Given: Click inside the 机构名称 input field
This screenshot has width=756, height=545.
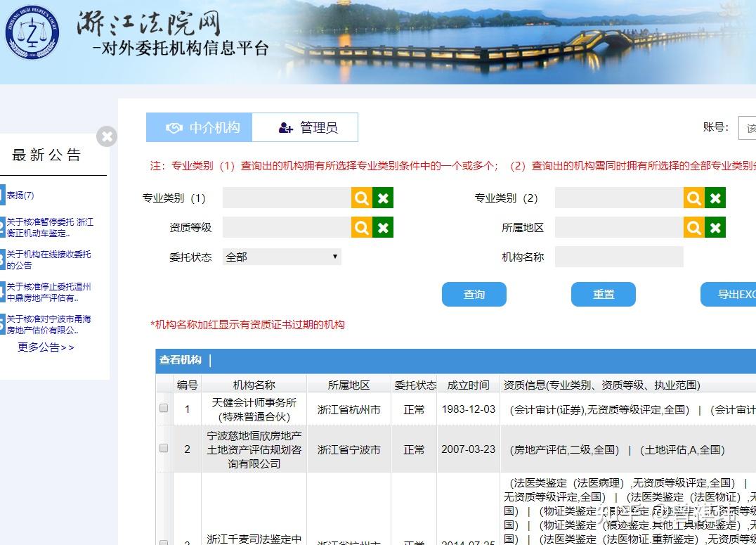Looking at the screenshot, I should click(618, 256).
